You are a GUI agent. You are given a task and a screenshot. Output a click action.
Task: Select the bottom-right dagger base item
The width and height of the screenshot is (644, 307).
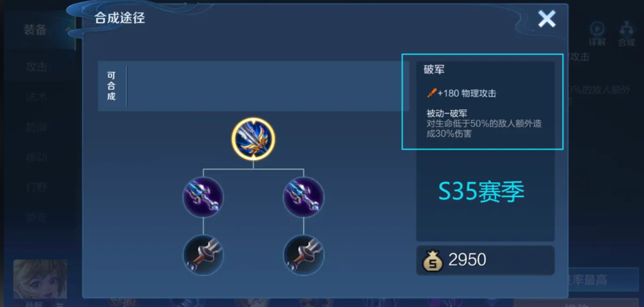(304, 255)
